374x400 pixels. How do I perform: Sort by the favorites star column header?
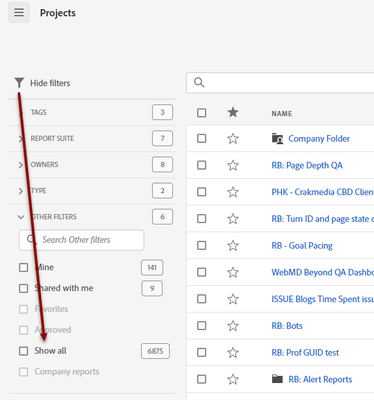click(x=233, y=112)
